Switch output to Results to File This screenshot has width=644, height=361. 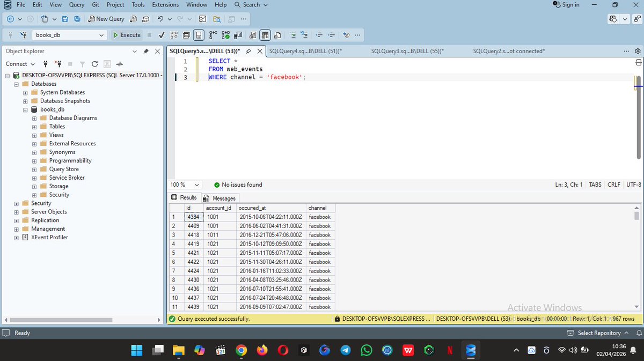(277, 35)
